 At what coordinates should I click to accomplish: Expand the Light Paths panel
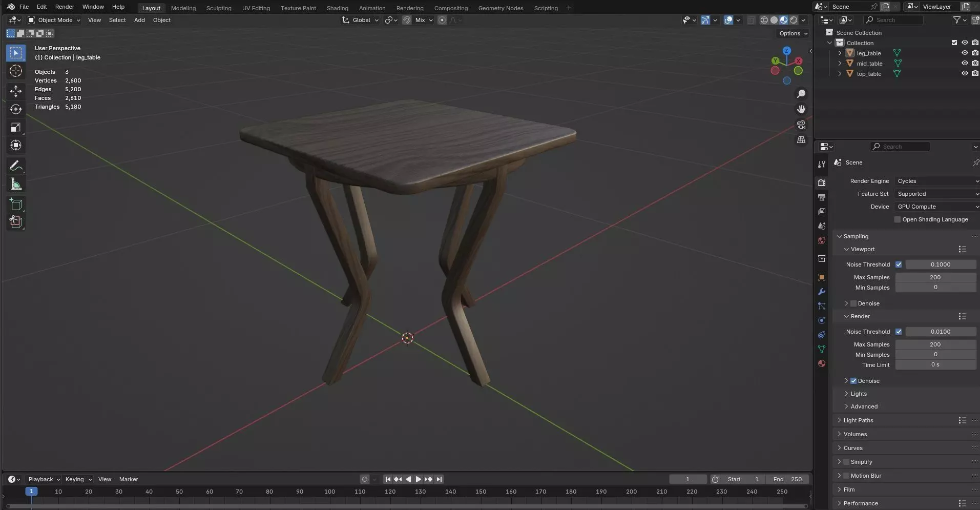[859, 420]
